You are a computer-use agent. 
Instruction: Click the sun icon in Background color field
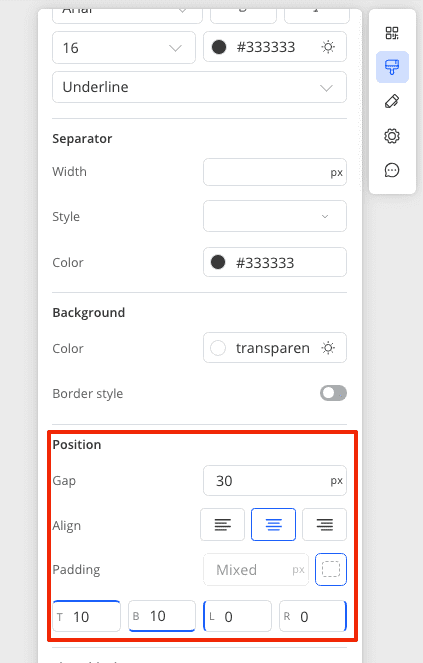tap(328, 348)
